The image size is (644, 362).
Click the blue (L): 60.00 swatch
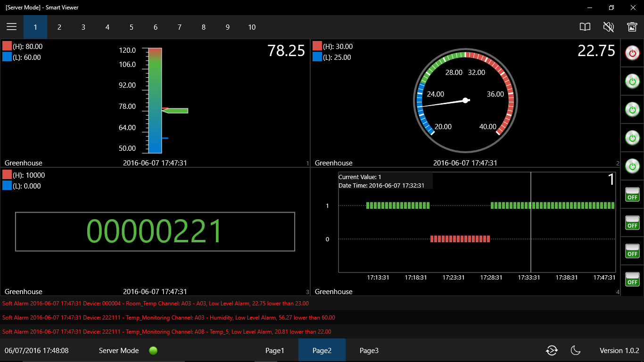pyautogui.click(x=7, y=57)
